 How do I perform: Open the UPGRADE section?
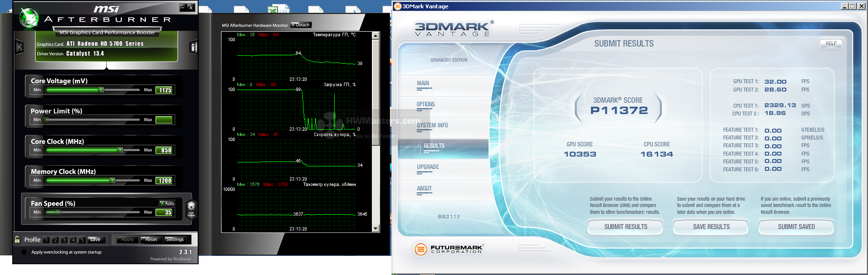click(x=428, y=167)
